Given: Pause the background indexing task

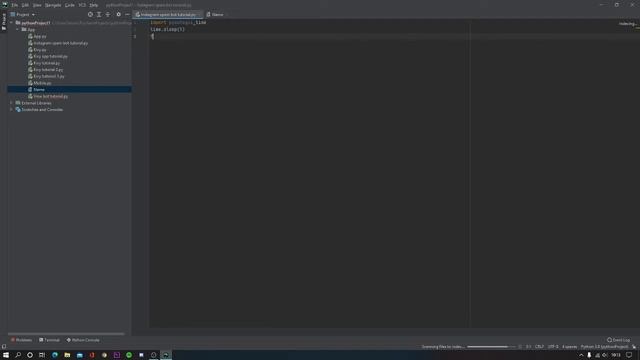Looking at the screenshot, I should coord(520,347).
